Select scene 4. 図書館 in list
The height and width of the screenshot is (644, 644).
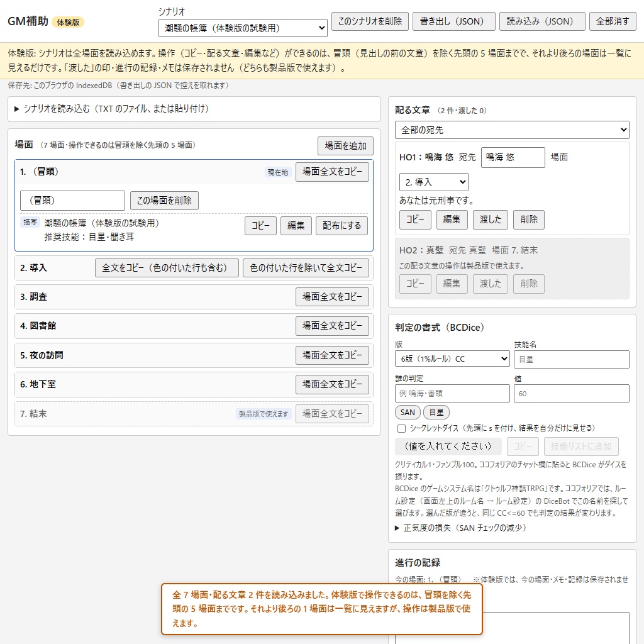pyautogui.click(x=194, y=326)
